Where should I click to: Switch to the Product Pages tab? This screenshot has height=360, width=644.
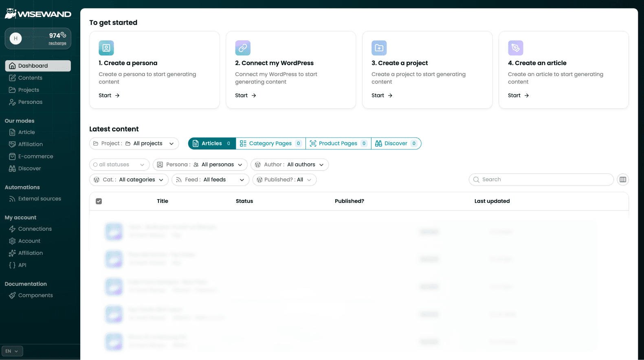(x=338, y=143)
